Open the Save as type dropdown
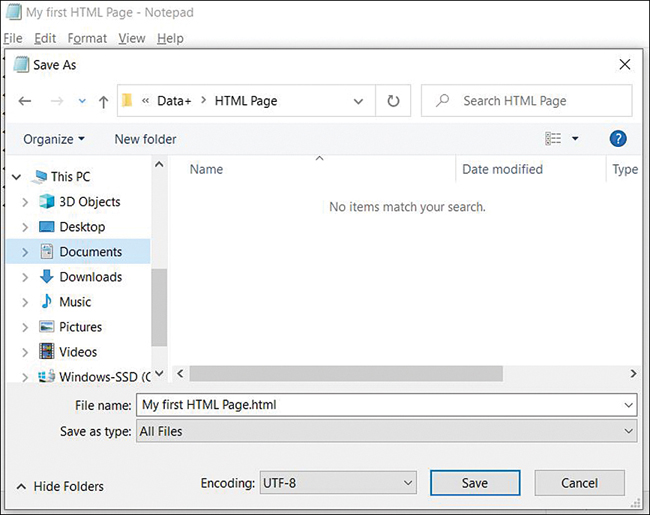650x515 pixels. pos(628,431)
